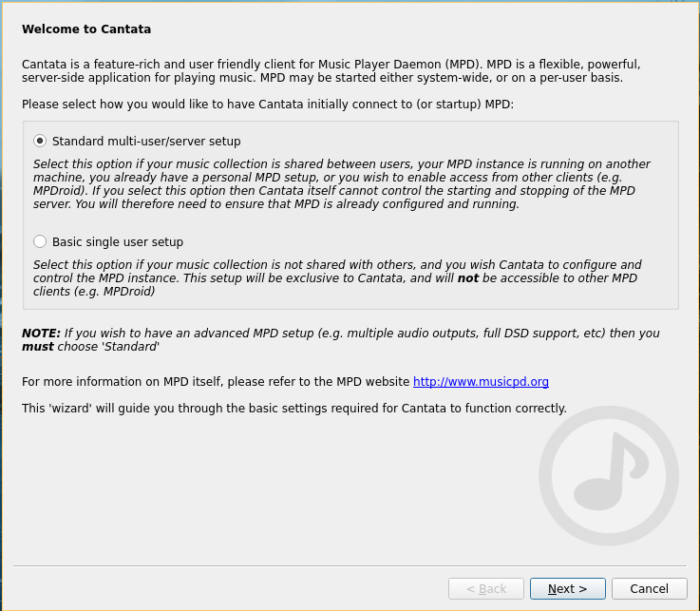Click the intro paragraph about Music Player Daemon
The image size is (700, 611).
pyautogui.click(x=331, y=70)
